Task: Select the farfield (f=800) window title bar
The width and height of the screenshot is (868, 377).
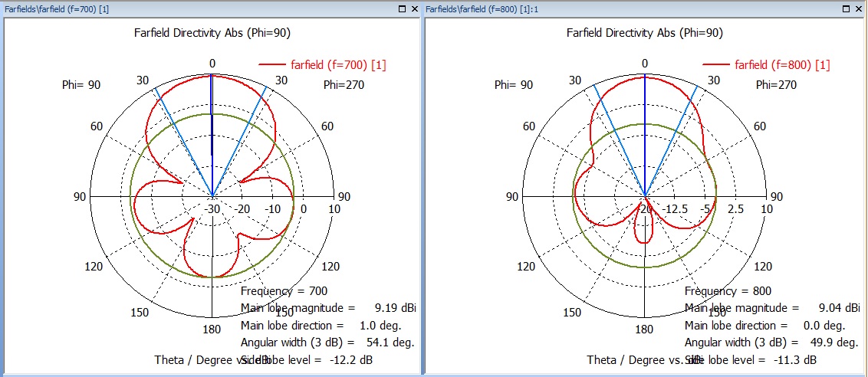Action: pos(645,9)
